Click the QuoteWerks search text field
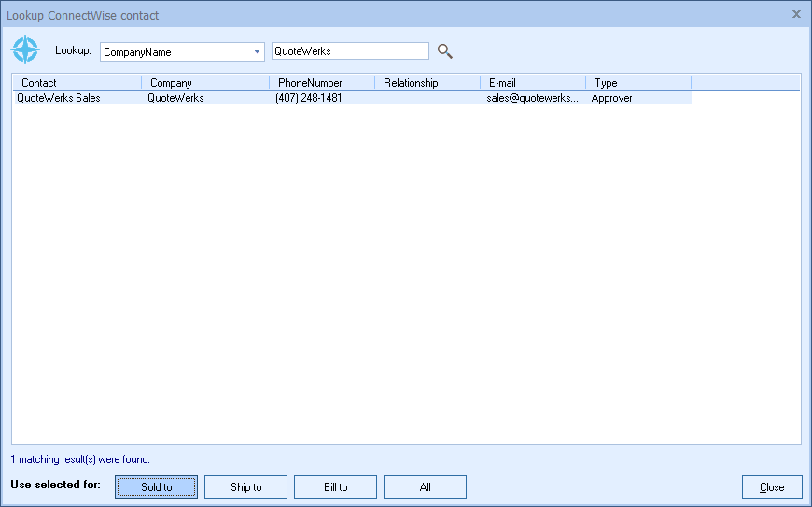The width and height of the screenshot is (812, 507). point(349,51)
